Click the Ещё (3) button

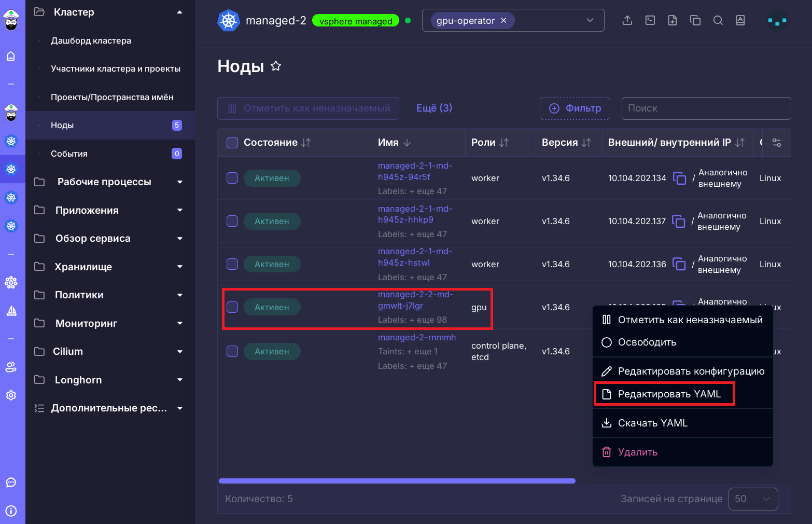434,108
